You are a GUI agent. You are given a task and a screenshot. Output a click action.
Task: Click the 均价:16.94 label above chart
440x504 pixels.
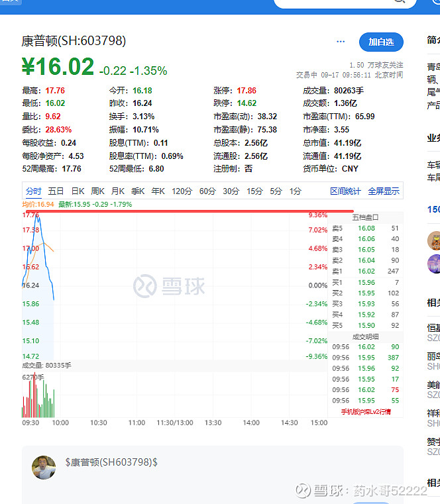[38, 205]
